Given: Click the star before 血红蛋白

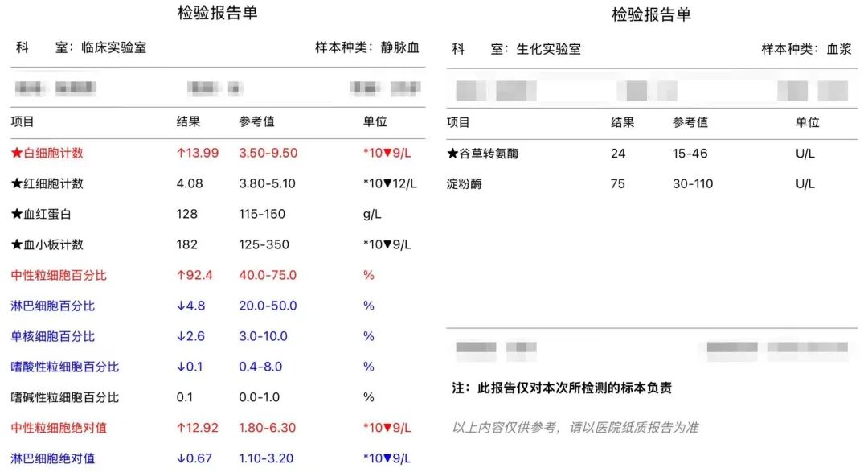Looking at the screenshot, I should (17, 214).
